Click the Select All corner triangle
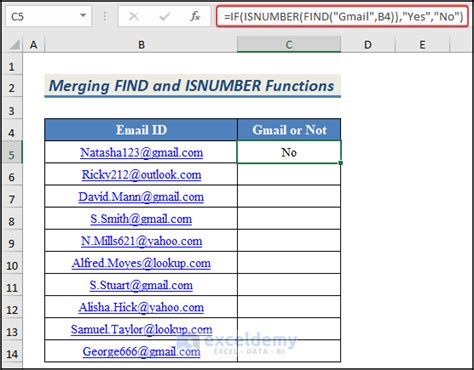Image resolution: width=474 pixels, height=370 pixels. [14, 44]
